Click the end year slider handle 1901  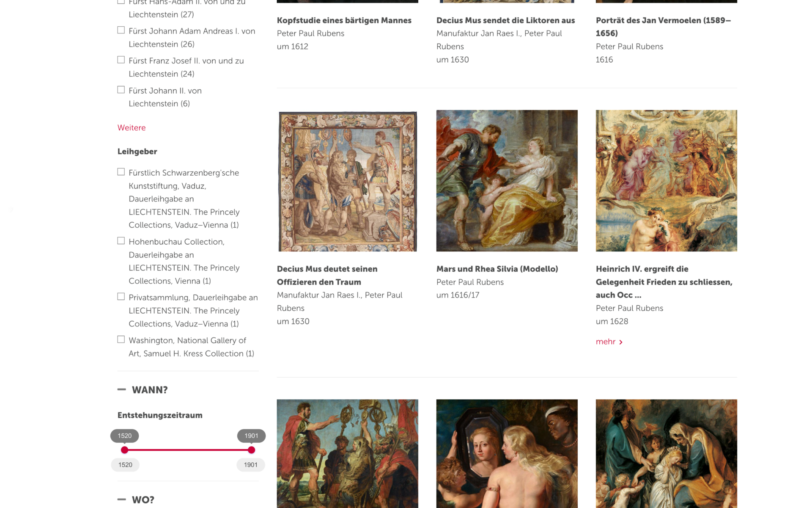[251, 450]
